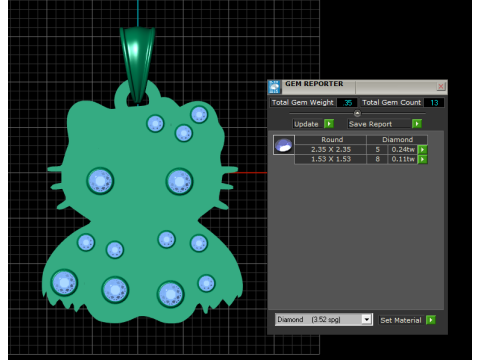Viewport: 480px width, 360px height.
Task: Click the green arrow on the 0.11tw row
Action: (x=422, y=159)
